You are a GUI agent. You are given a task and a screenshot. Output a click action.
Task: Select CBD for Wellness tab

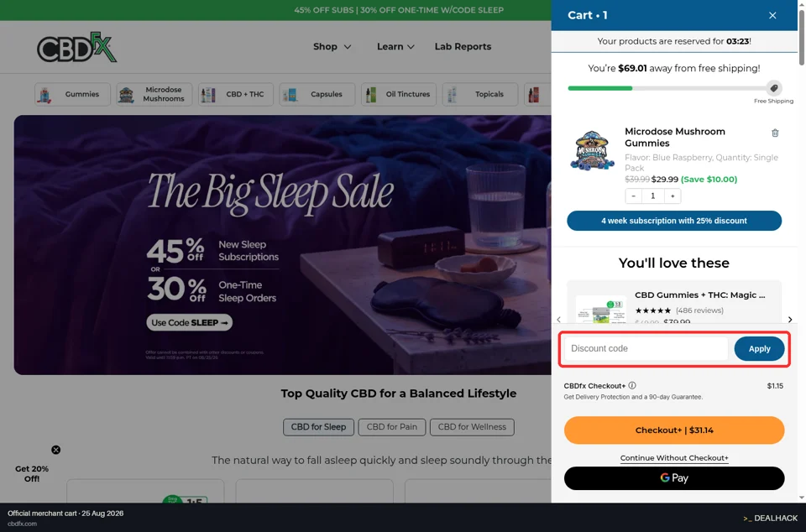(472, 427)
